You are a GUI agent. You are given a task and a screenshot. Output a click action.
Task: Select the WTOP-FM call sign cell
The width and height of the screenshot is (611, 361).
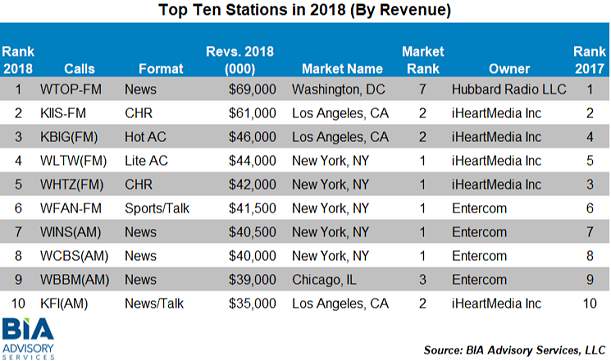pyautogui.click(x=71, y=89)
